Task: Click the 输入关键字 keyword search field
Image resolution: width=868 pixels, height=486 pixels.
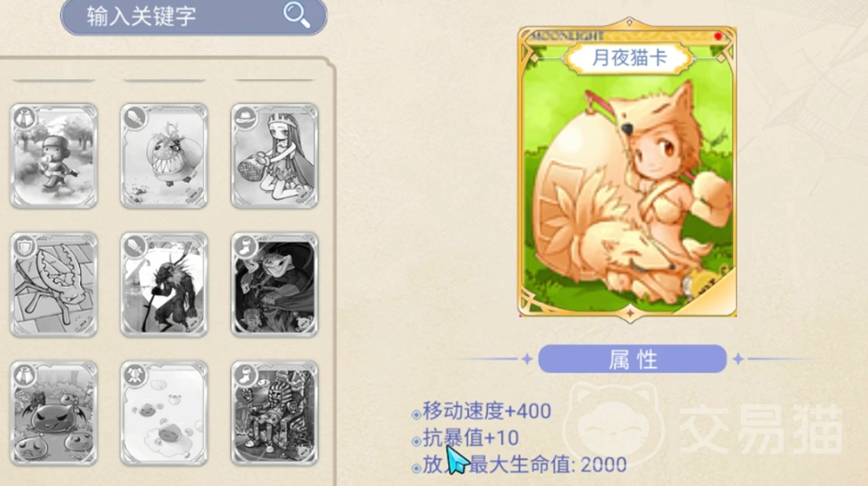Action: [x=194, y=17]
